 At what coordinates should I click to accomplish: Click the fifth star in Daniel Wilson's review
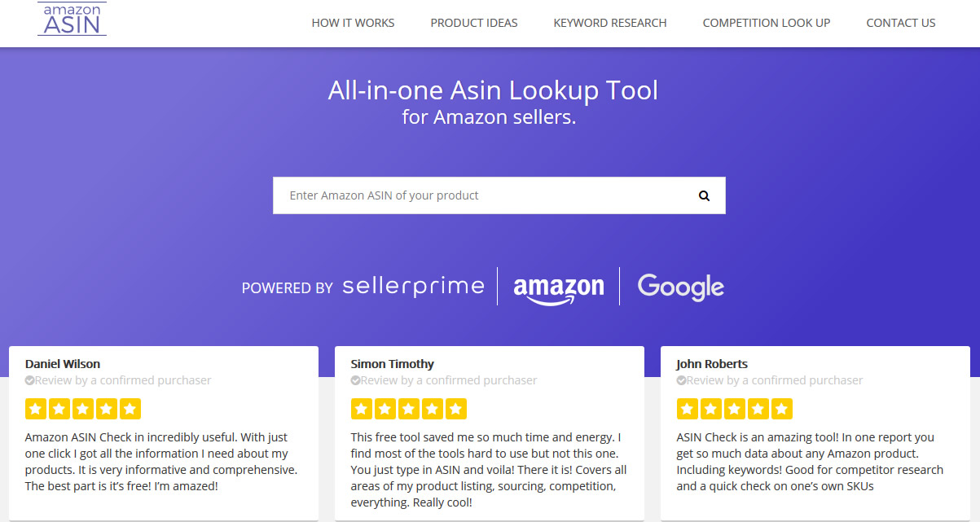pyautogui.click(x=130, y=409)
